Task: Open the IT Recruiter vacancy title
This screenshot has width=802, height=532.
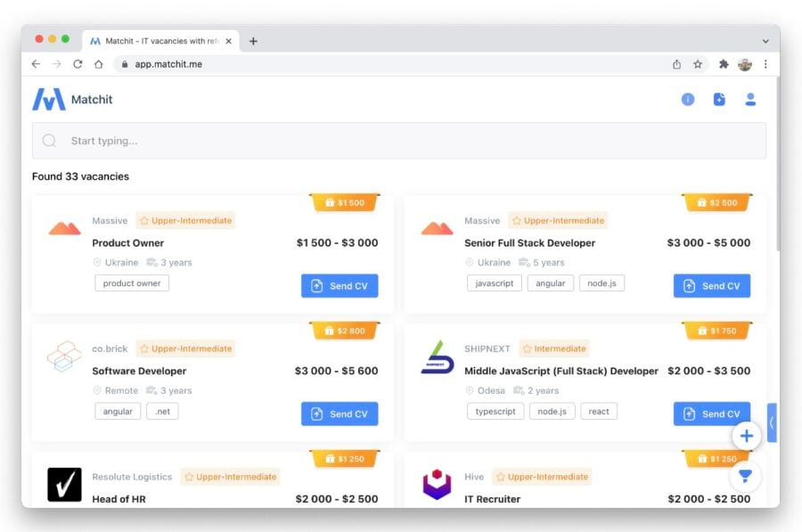Action: [x=492, y=499]
